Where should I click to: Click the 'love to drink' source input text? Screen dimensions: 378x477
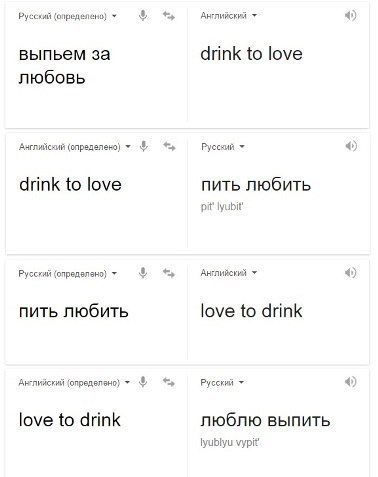click(69, 419)
